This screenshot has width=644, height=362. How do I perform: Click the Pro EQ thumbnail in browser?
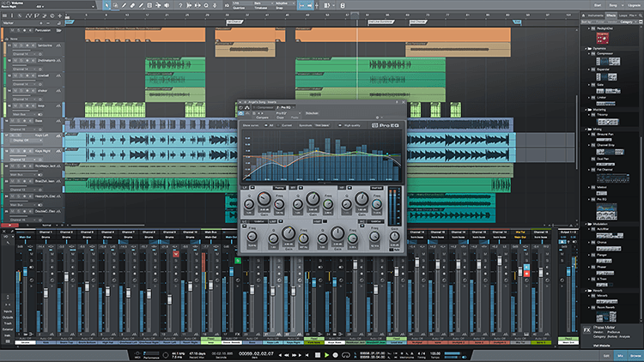(x=606, y=212)
